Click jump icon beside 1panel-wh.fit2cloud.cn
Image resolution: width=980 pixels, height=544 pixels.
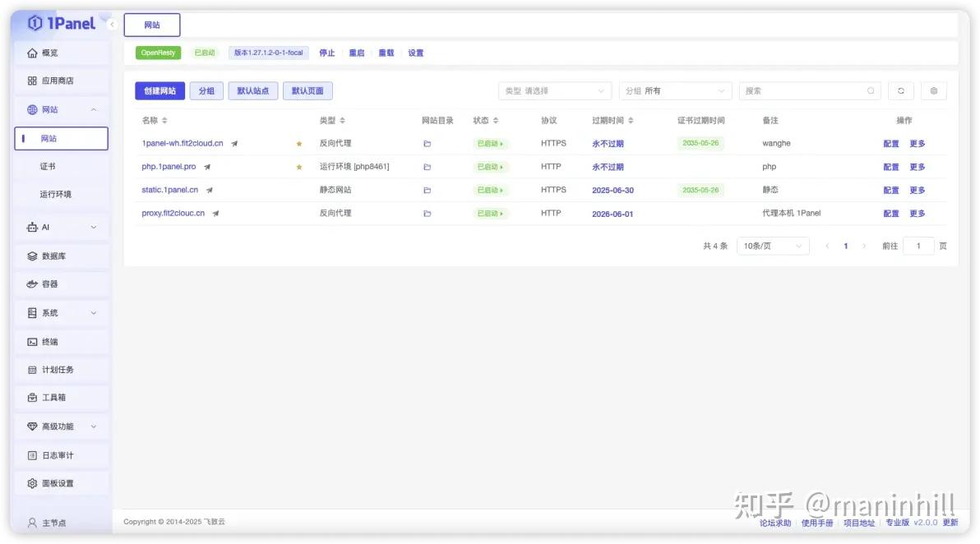click(234, 144)
